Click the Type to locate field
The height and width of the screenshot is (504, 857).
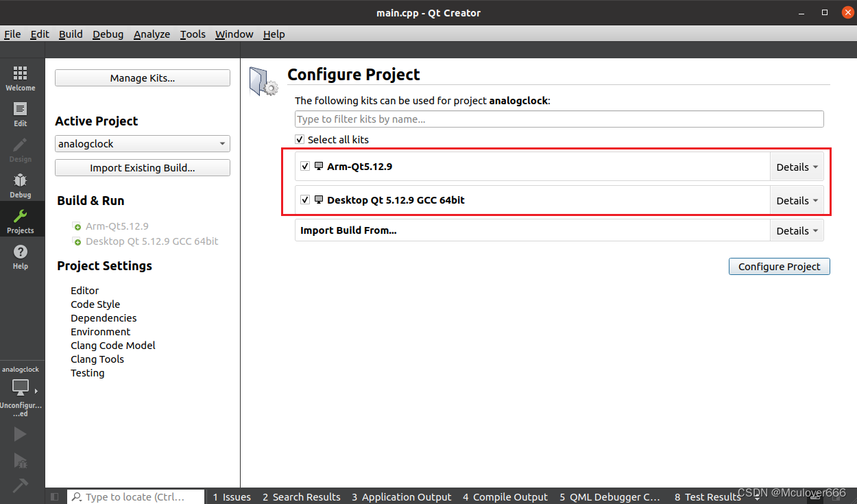136,497
